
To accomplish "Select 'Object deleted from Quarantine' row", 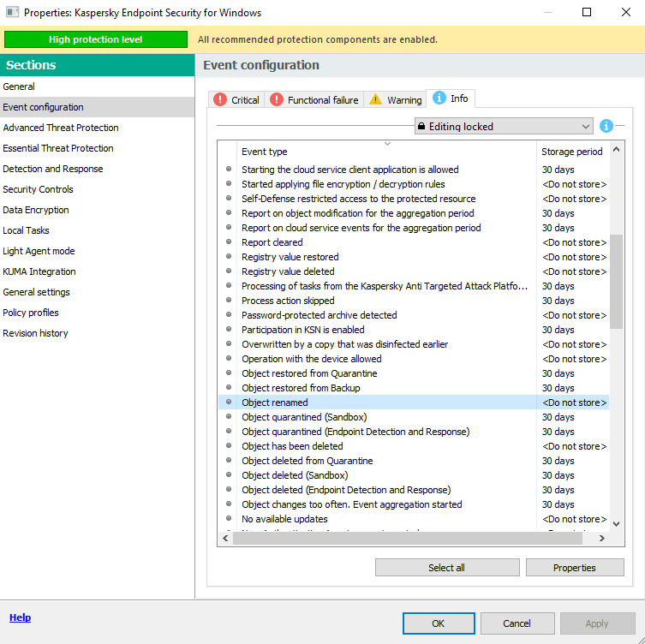I will (x=414, y=461).
